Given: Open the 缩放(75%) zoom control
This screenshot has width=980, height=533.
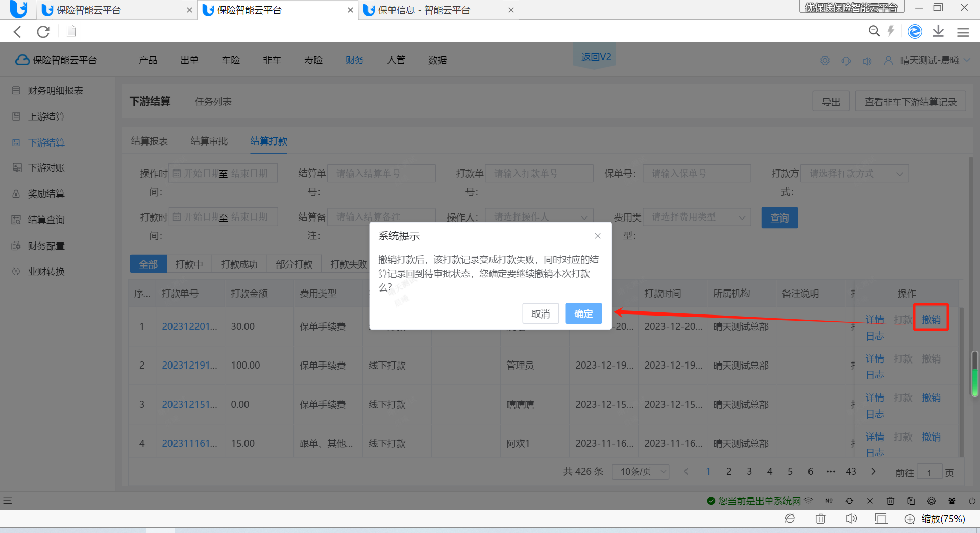Looking at the screenshot, I should (935, 519).
